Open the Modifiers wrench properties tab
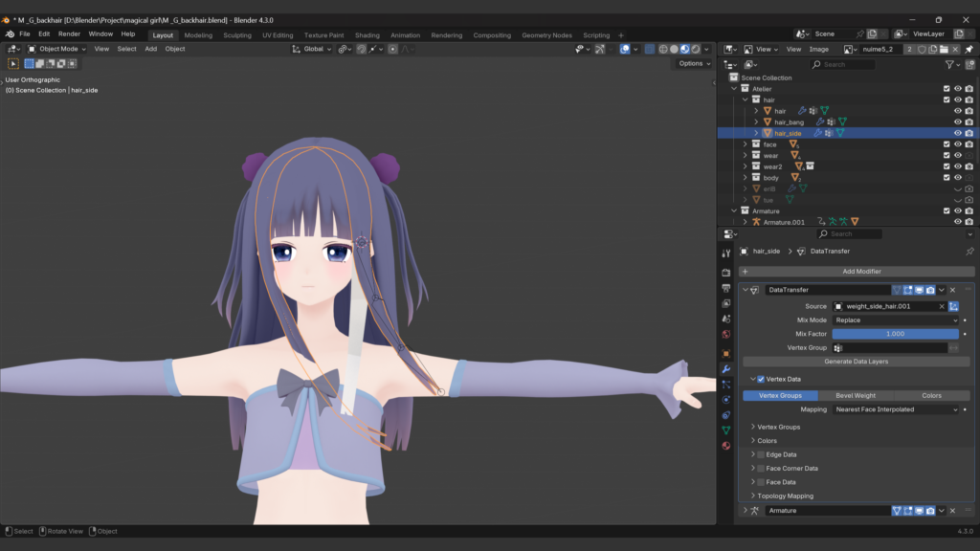 tap(725, 368)
